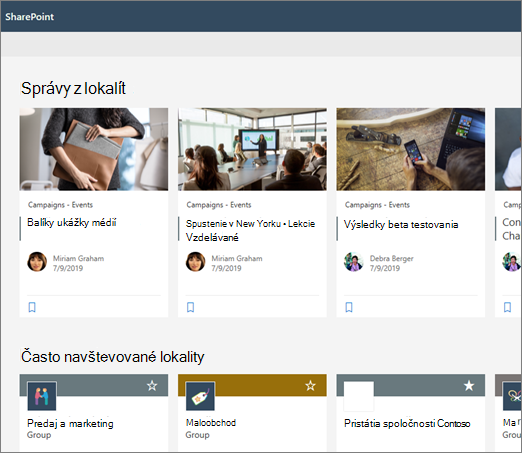Open the Výsledky beta testovania article
Viewport: 522px width, 453px height.
click(401, 224)
